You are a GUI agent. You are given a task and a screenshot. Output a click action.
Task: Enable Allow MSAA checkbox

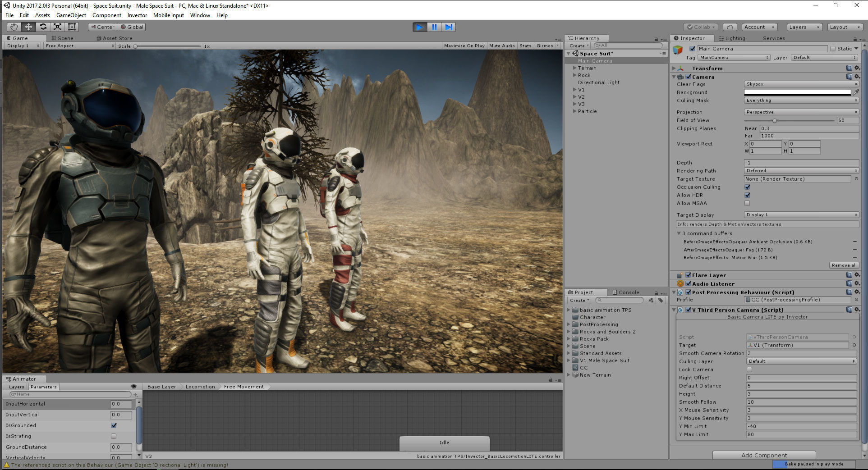click(x=747, y=203)
